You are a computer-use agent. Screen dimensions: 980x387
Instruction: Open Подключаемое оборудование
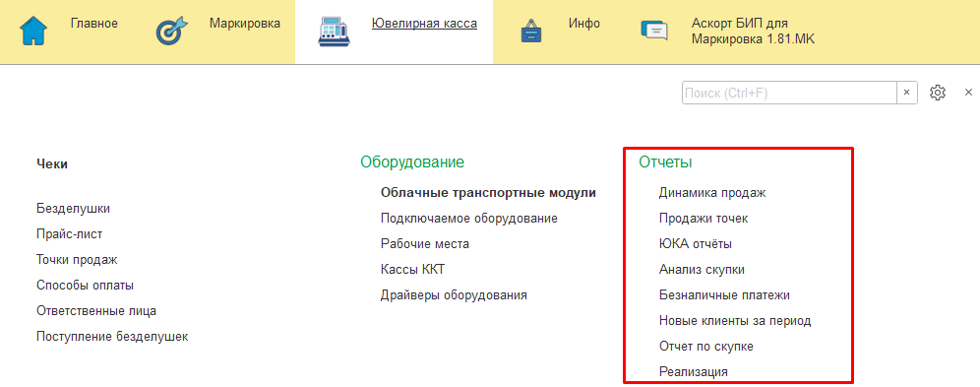pos(468,219)
